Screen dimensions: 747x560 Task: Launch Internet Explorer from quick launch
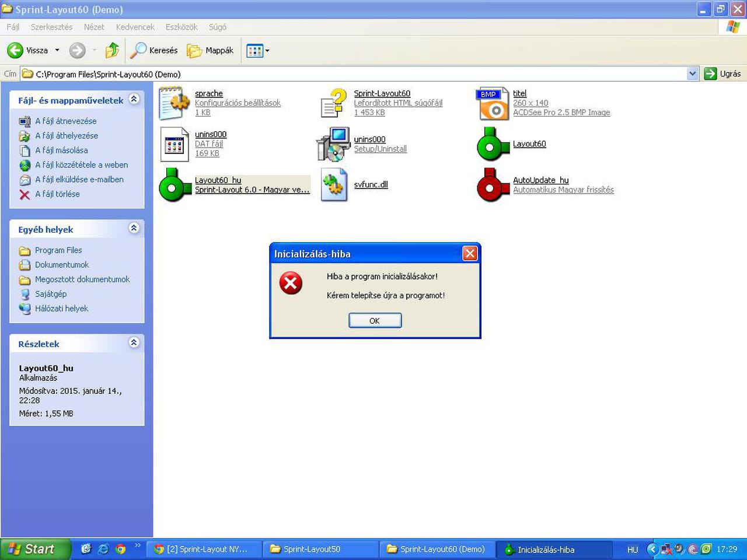(x=103, y=549)
